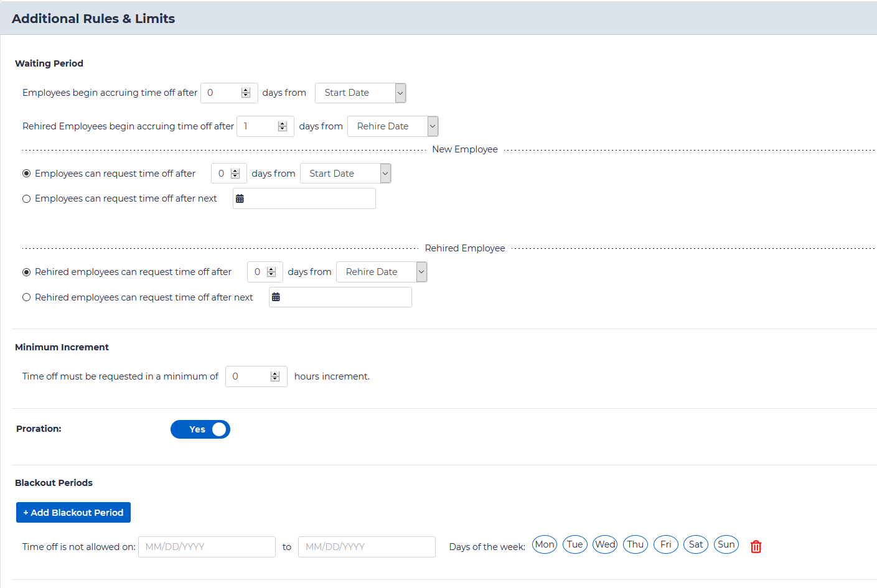Click the minimum hours increment spinner

275,376
